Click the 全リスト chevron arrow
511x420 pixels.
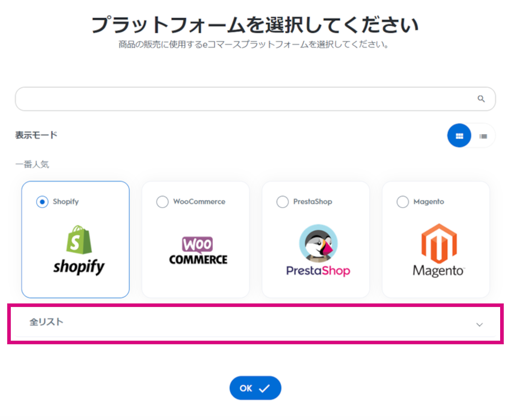coord(479,324)
